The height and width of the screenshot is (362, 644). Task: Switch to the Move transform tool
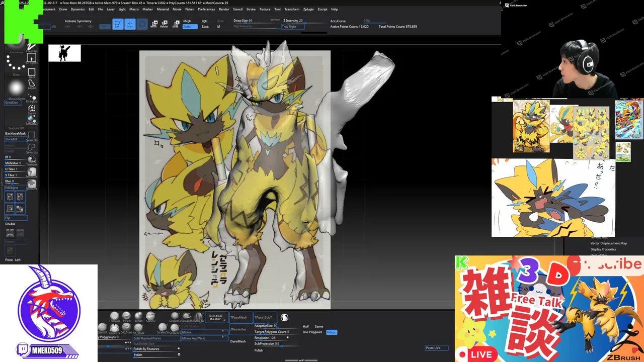(153, 24)
